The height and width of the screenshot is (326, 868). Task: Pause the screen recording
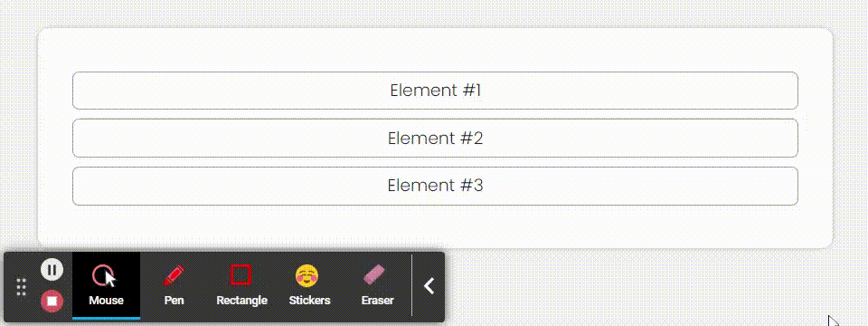pyautogui.click(x=52, y=270)
